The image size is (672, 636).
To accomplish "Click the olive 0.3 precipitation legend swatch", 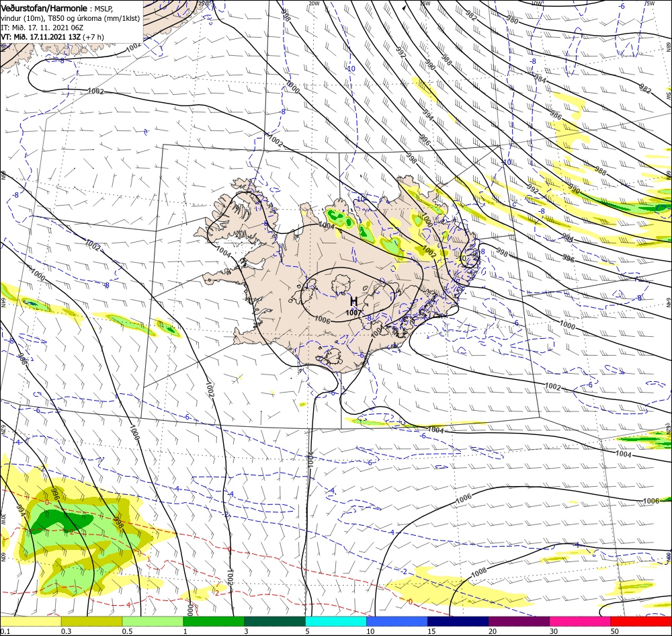I will [x=91, y=621].
